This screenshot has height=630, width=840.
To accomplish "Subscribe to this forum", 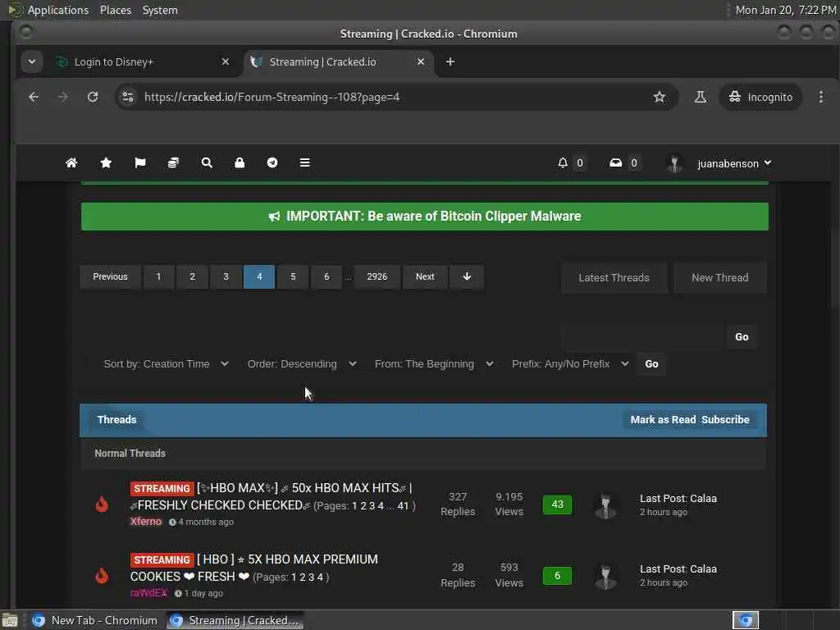I will (725, 420).
